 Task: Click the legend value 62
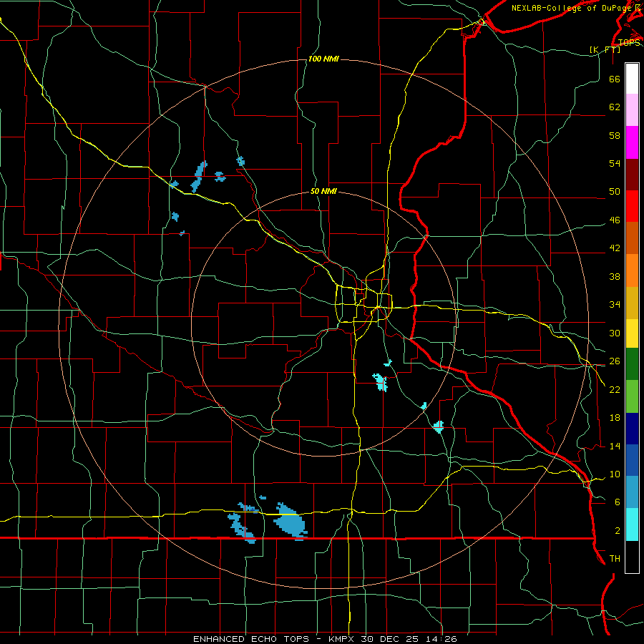tap(615, 107)
